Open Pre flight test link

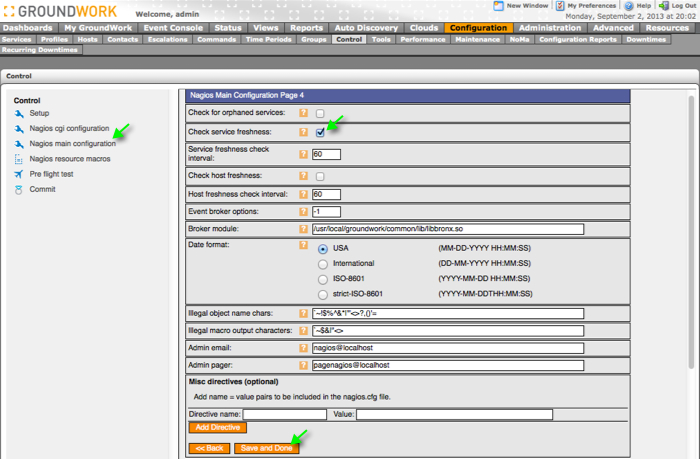pyautogui.click(x=51, y=174)
